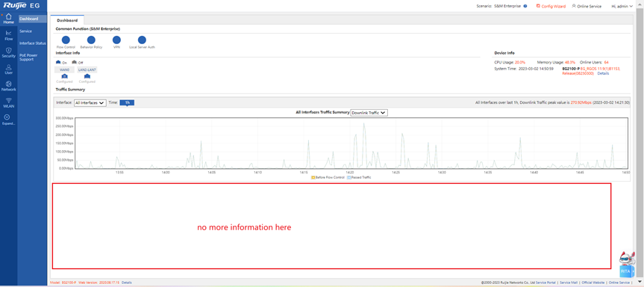Screen dimensions: 644x287
Task: Go to the Security section icon
Action: [x=9, y=50]
